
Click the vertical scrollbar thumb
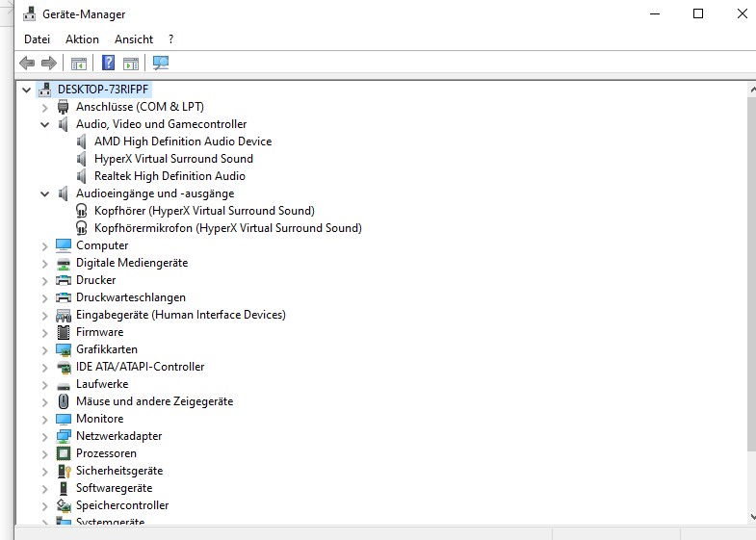(x=751, y=274)
